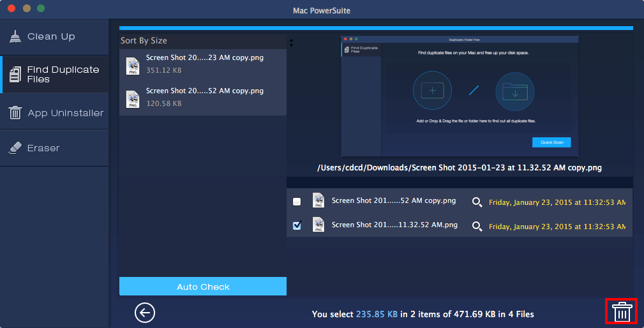Click file name 'Screen Shot 201......52 AM copy.png'
644x328 pixels.
tap(393, 201)
